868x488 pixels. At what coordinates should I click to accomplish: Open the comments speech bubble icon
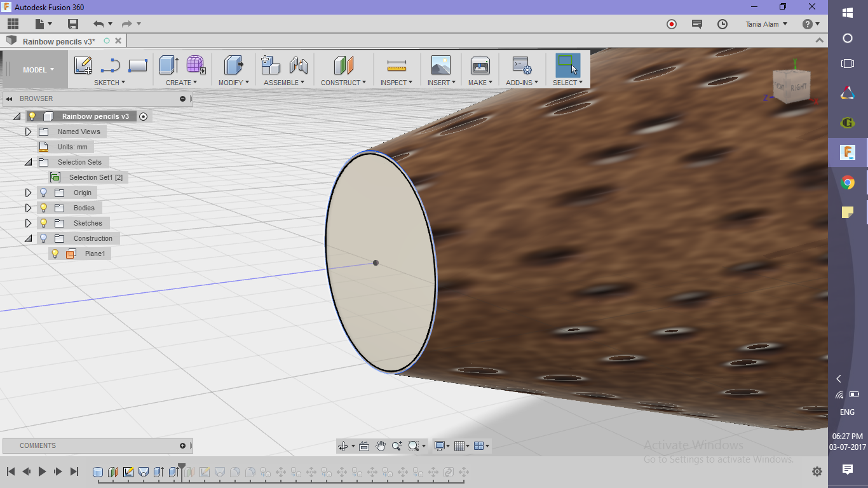(x=697, y=24)
